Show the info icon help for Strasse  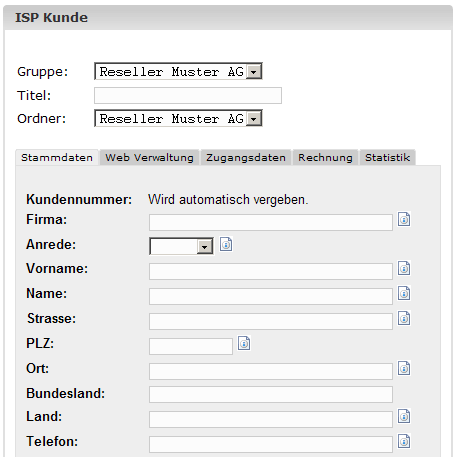click(x=404, y=318)
